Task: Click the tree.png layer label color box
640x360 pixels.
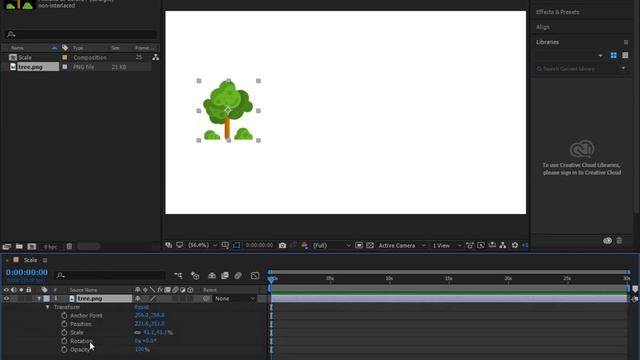Action: pos(47,299)
